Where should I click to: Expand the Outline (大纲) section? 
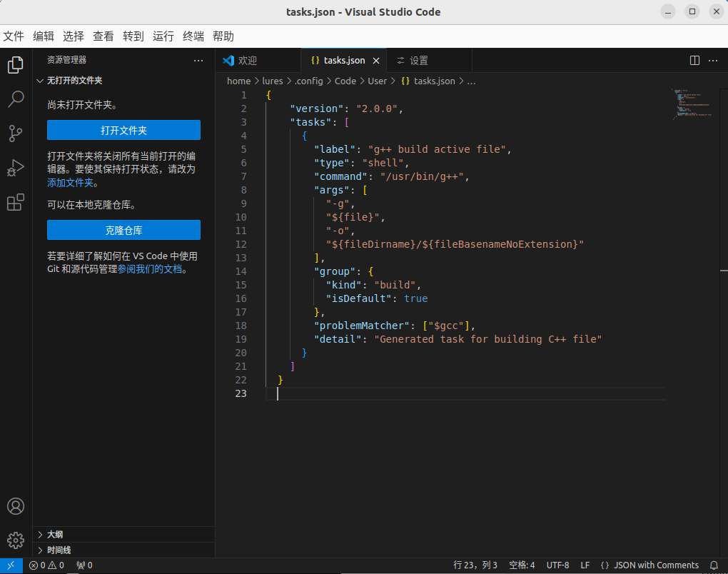(x=40, y=535)
